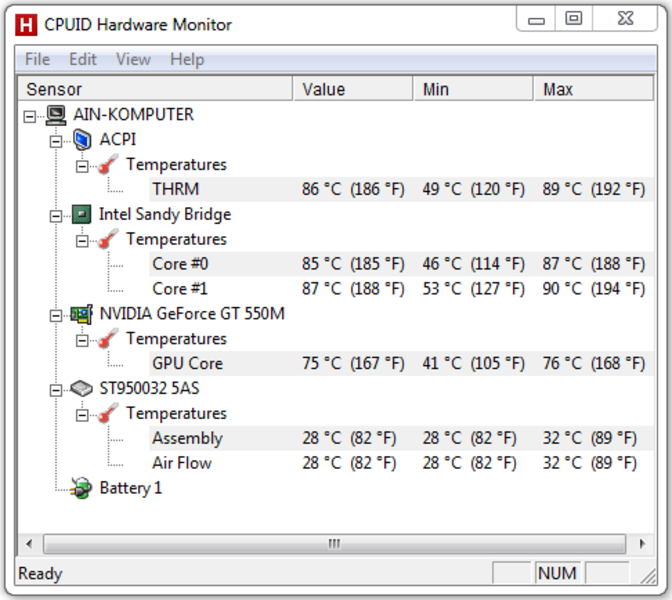Open the View menu

[133, 59]
